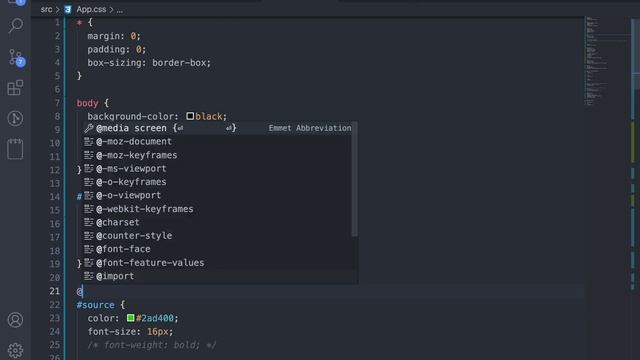The image size is (640, 360).
Task: Click 'box-sizing: border-box;' code line
Action: pyautogui.click(x=149, y=63)
